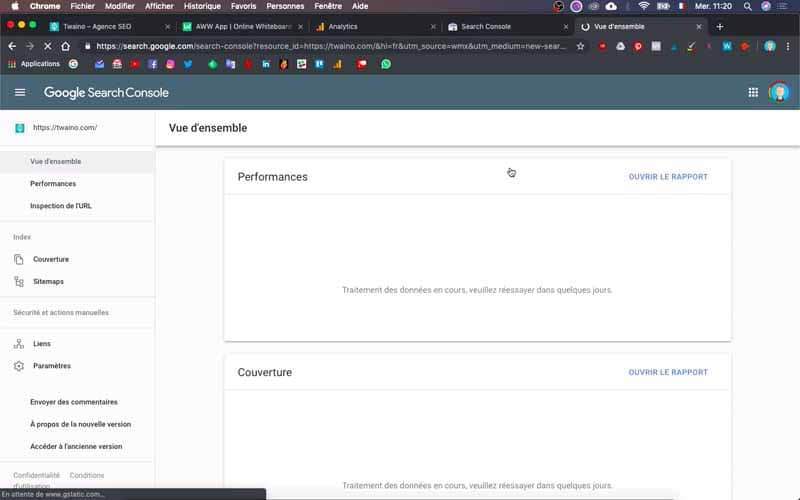Bookmark this page with the star icon
800x500 pixels.
pyautogui.click(x=580, y=46)
